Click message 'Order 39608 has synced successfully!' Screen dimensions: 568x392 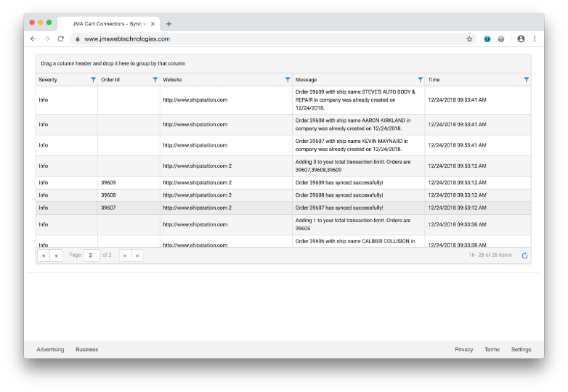coord(339,195)
